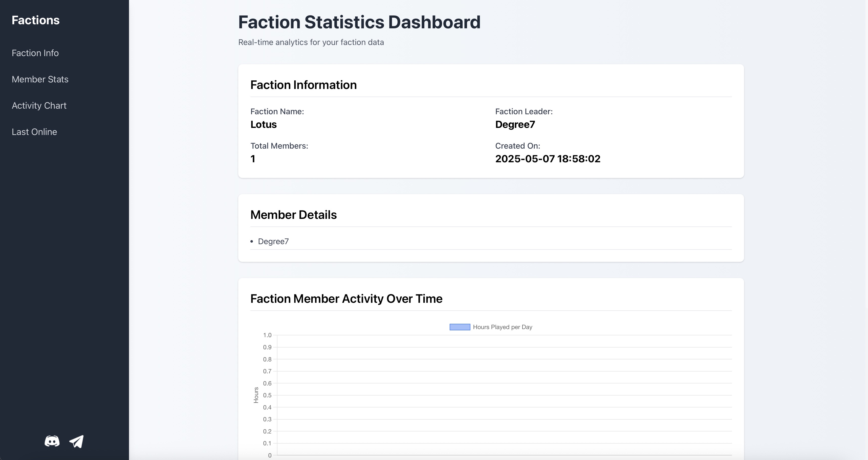
Task: Click the Member Details heading
Action: [x=293, y=215]
